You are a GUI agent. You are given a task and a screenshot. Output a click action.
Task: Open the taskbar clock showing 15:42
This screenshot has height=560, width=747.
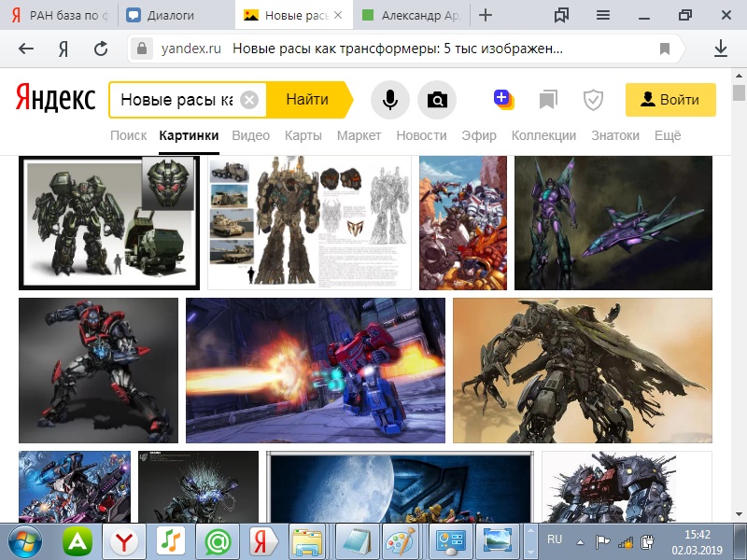[x=697, y=542]
